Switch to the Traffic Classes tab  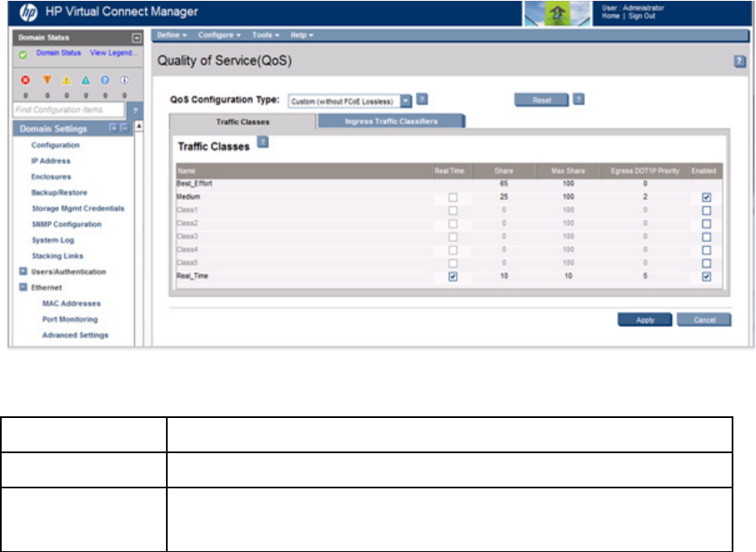[x=242, y=121]
